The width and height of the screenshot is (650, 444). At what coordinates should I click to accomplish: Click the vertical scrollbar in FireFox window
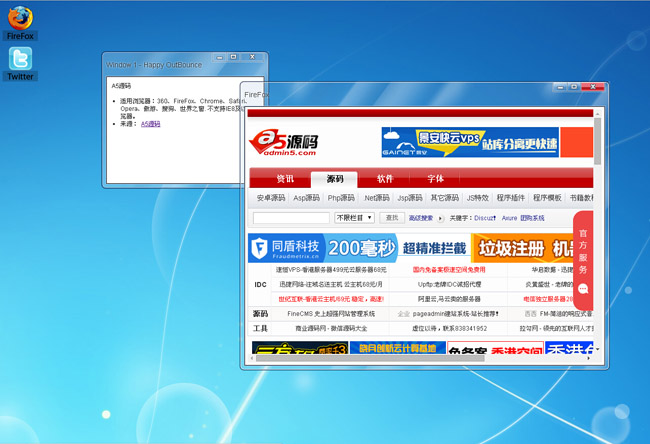click(x=597, y=142)
